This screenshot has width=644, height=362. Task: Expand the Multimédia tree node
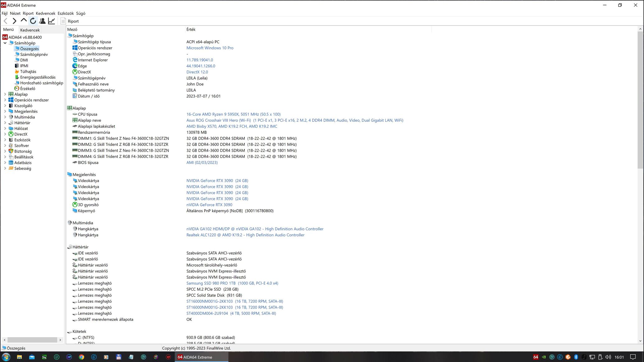pos(5,117)
